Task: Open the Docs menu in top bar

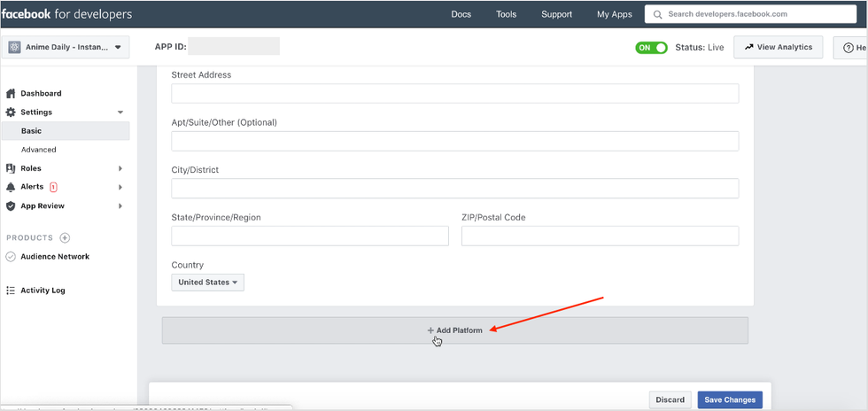Action: tap(461, 14)
